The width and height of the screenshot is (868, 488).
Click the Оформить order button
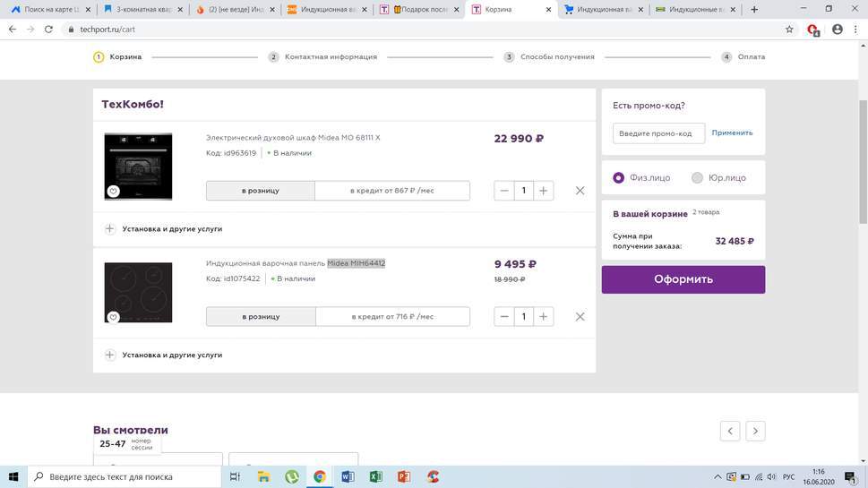(x=683, y=279)
